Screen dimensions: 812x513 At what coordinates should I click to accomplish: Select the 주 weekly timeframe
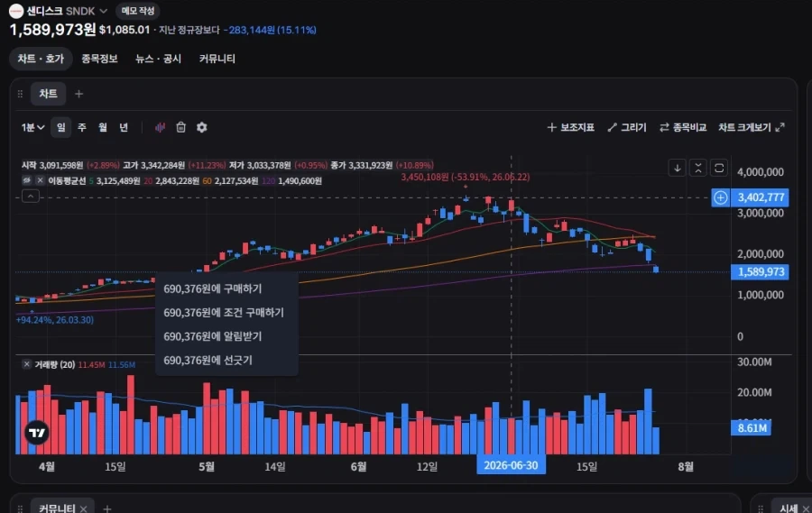click(82, 127)
